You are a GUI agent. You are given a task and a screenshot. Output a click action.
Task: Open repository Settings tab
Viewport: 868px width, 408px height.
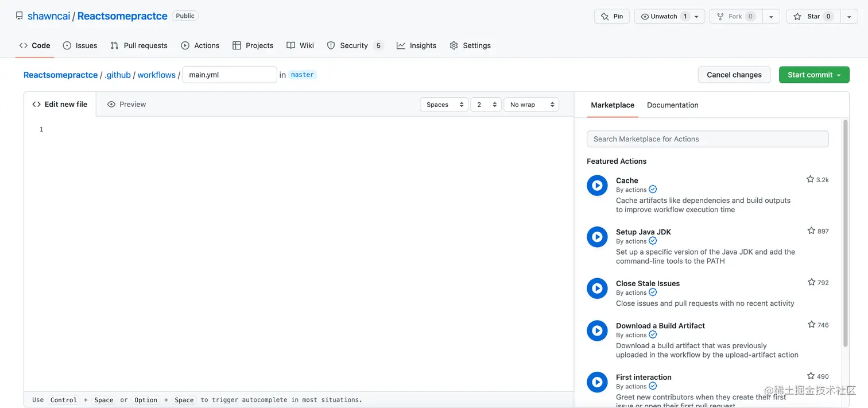(470, 45)
